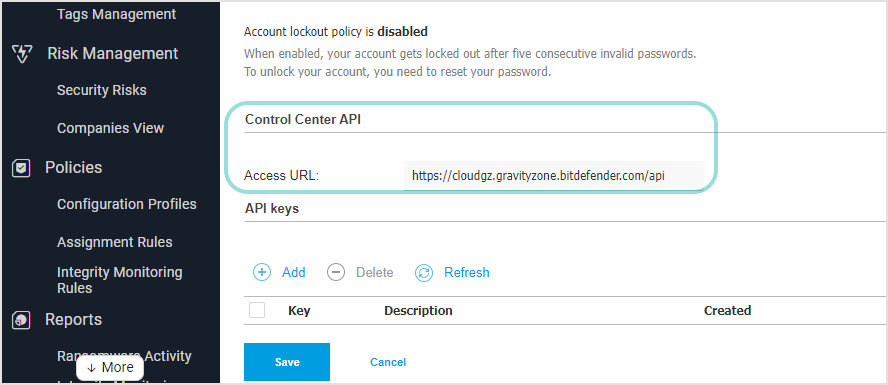Tick the select-all checkbox in API keys table
The width and height of the screenshot is (888, 385).
click(x=257, y=310)
